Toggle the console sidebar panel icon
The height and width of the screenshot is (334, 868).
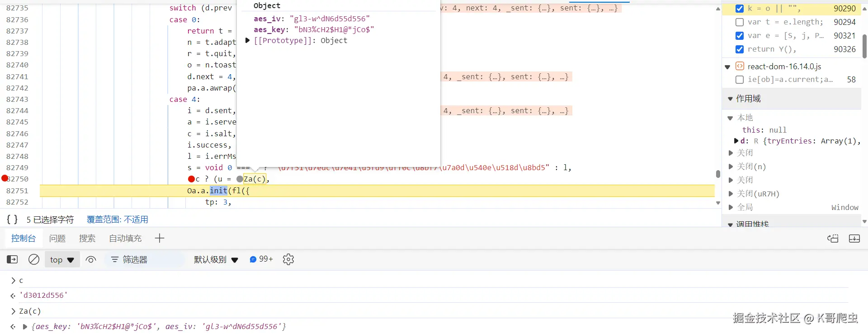(x=12, y=259)
